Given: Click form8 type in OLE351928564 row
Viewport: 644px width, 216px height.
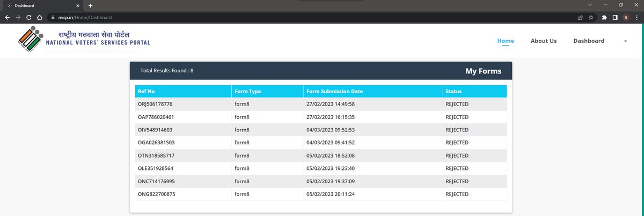Looking at the screenshot, I should click(x=242, y=168).
